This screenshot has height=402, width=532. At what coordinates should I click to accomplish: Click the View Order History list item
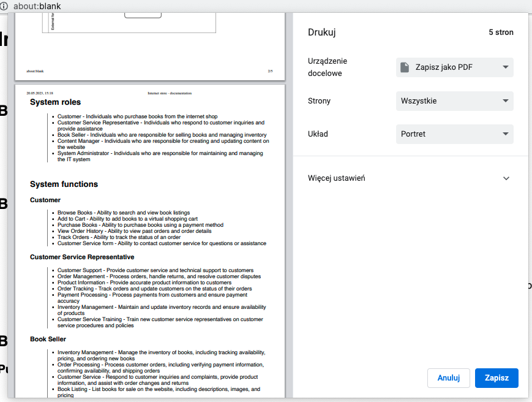tap(134, 231)
